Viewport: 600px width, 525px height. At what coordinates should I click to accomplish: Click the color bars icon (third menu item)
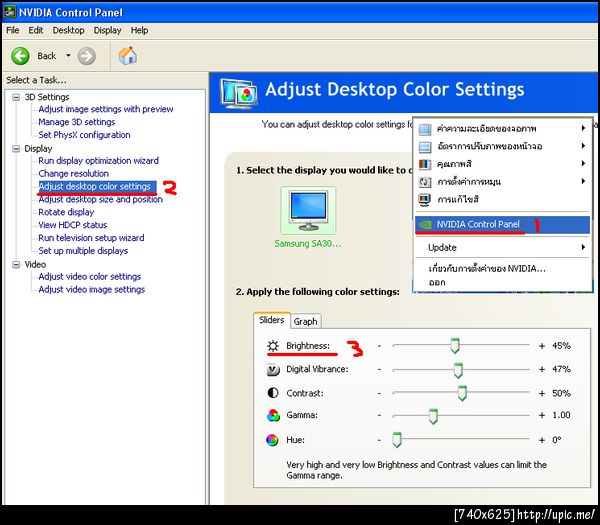(425, 165)
